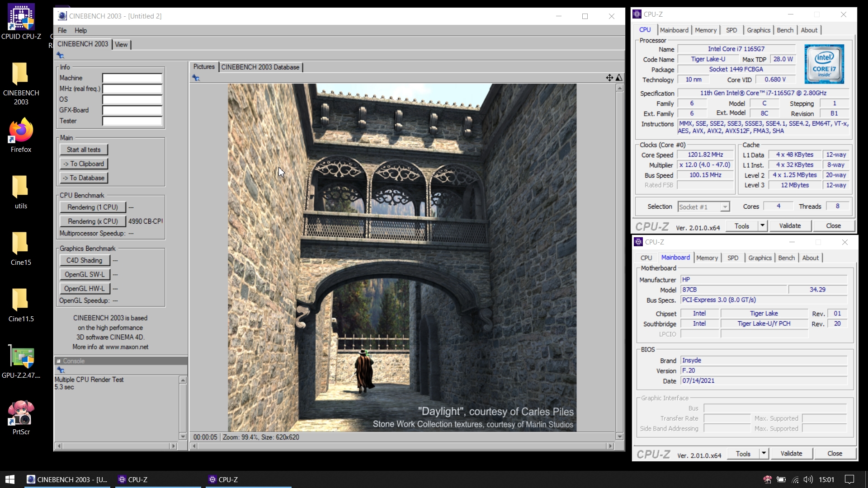This screenshot has width=868, height=488.
Task: Click the Tester input field
Action: click(132, 121)
